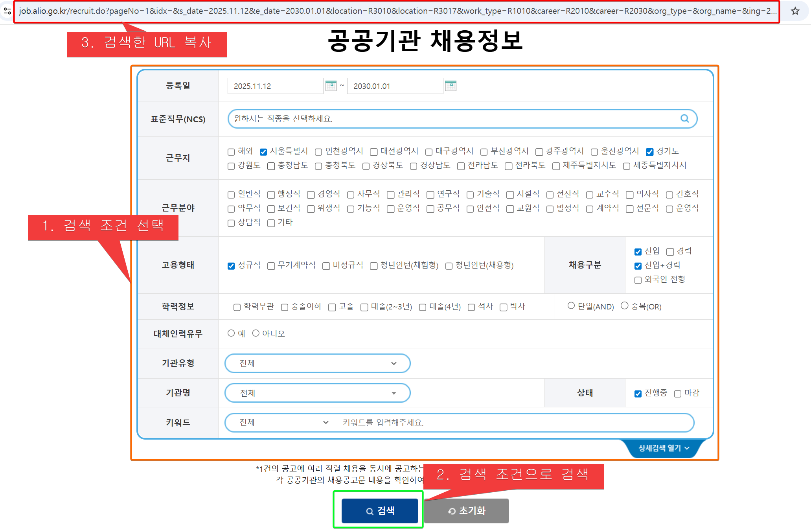
Task: Check the 무기계약직 employment type checkbox
Action: (271, 266)
